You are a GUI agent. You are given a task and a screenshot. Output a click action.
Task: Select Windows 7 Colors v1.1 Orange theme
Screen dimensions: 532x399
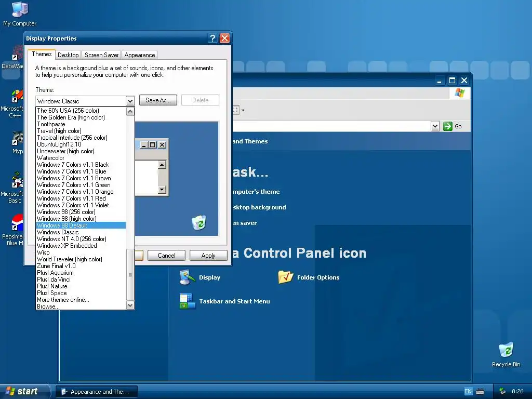coord(81,192)
